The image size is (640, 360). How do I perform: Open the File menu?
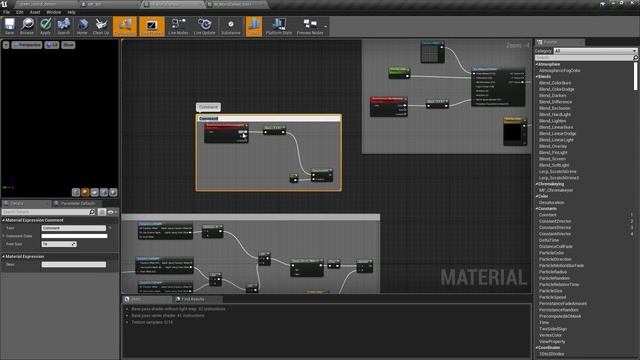(7, 12)
